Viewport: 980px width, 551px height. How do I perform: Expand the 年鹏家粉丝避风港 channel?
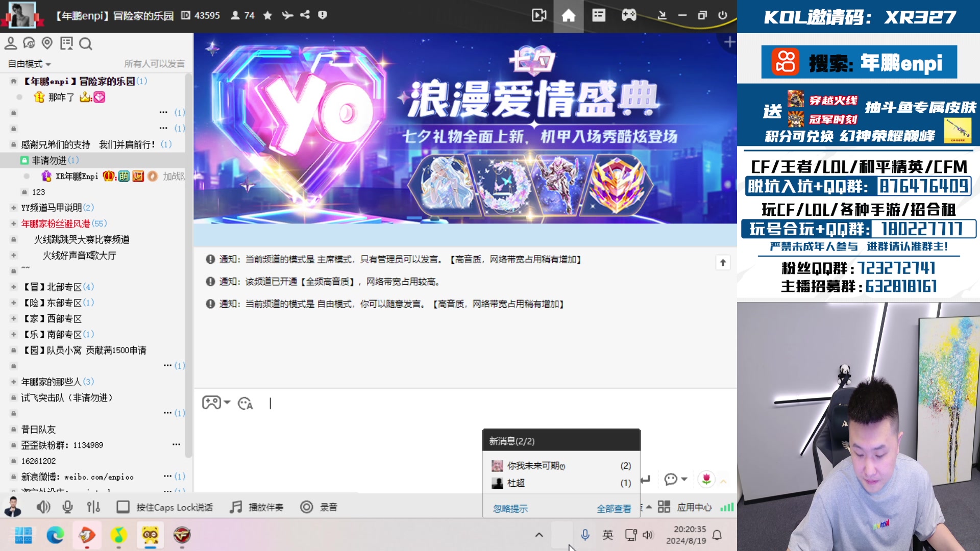tap(14, 223)
